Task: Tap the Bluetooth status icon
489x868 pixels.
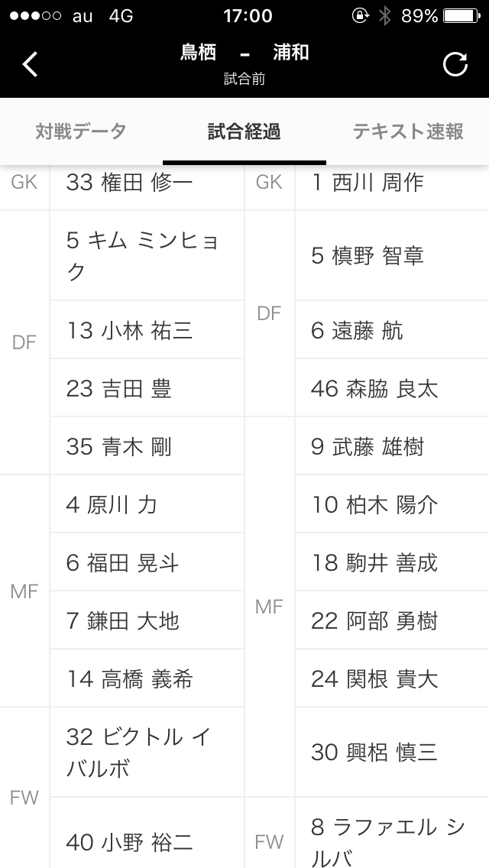Action: tap(384, 15)
